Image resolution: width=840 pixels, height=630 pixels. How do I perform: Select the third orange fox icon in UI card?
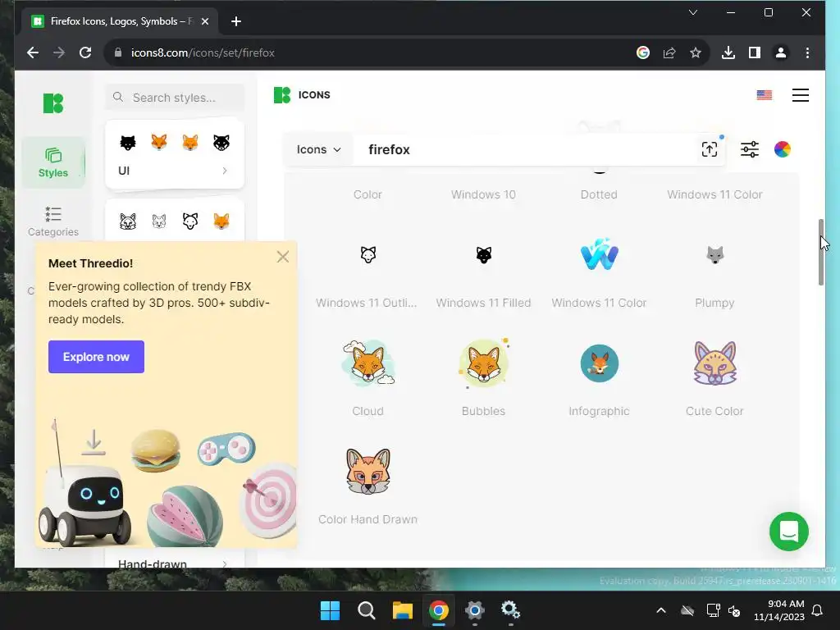(x=190, y=143)
